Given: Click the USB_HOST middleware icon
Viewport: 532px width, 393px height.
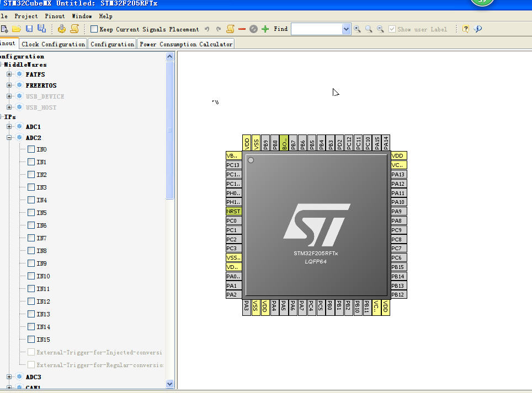Looking at the screenshot, I should point(20,107).
